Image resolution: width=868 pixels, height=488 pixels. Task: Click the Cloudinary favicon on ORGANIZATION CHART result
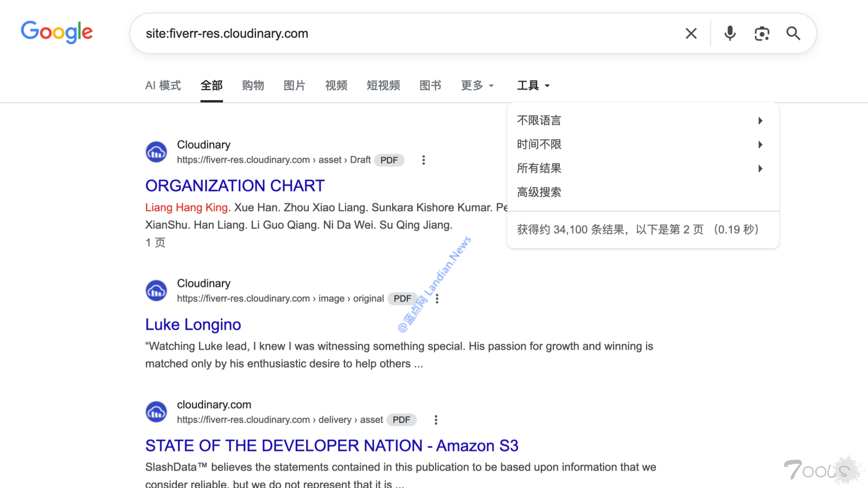pos(156,152)
